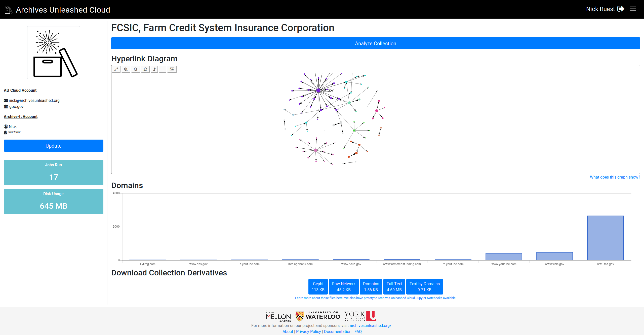Download the Full Text 4.69 MB file

(x=394, y=287)
